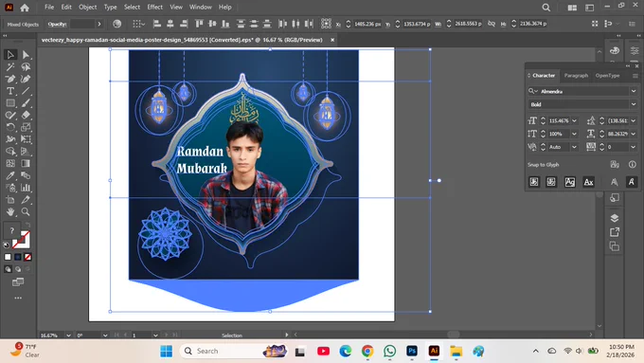Select the Type tool
Image resolution: width=644 pixels, height=363 pixels.
point(10,91)
